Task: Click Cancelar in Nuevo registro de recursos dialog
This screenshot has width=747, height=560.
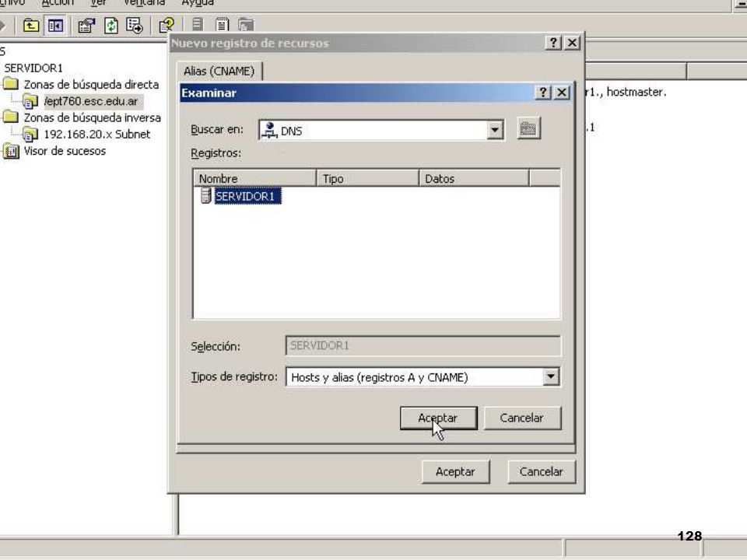Action: 542,472
